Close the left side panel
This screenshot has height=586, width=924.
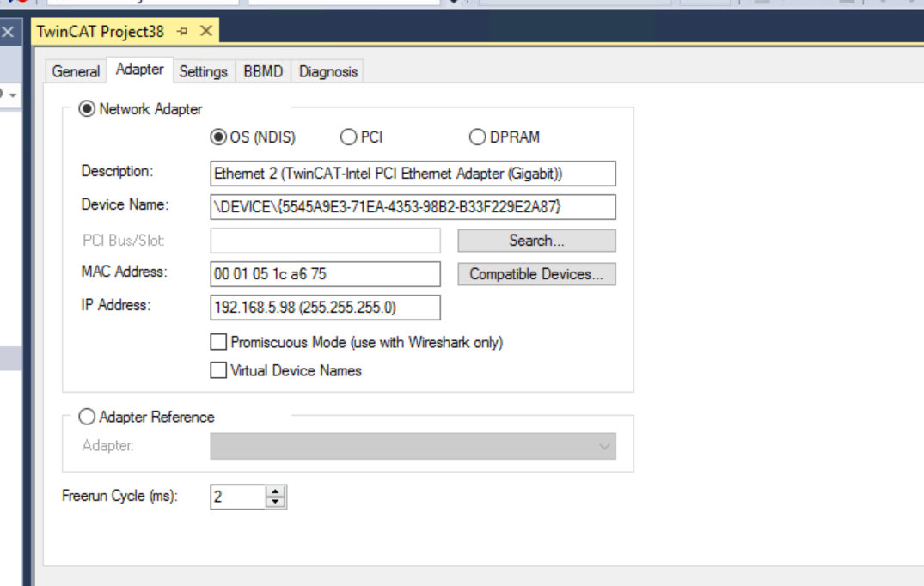point(8,32)
